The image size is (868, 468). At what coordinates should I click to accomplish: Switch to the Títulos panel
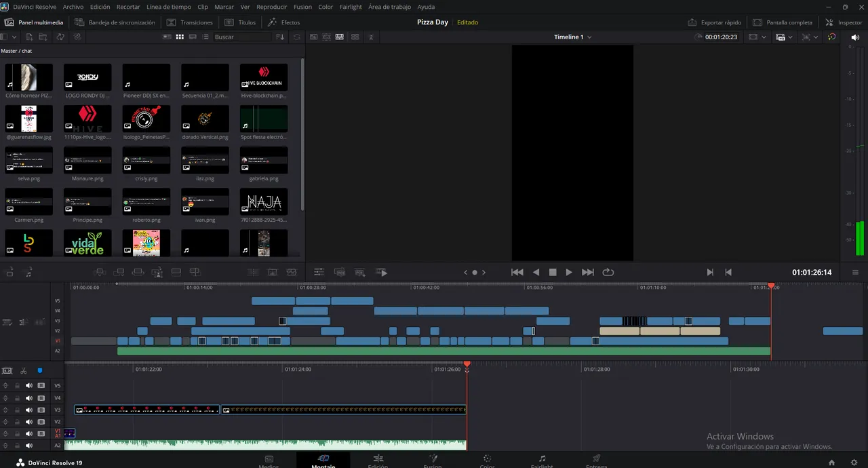tap(240, 22)
